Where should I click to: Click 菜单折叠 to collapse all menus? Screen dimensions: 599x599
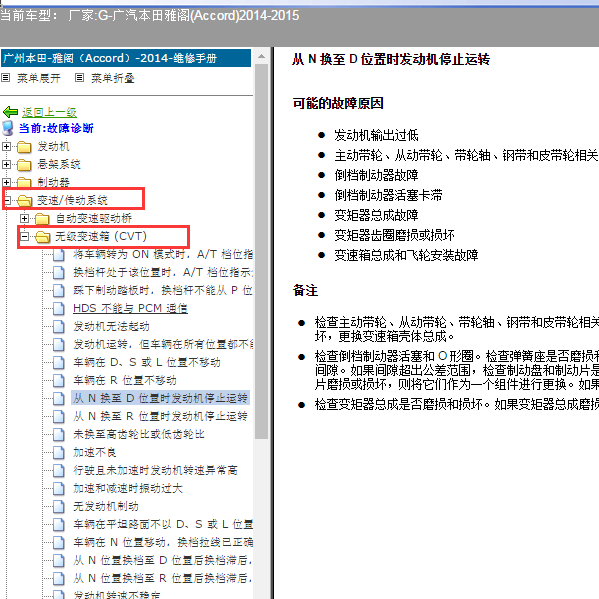113,78
